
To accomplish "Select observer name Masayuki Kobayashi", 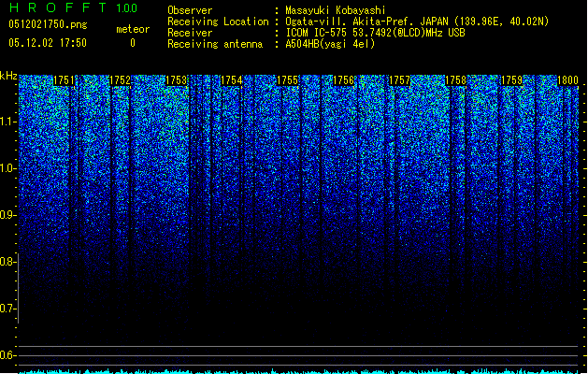I will pyautogui.click(x=336, y=10).
